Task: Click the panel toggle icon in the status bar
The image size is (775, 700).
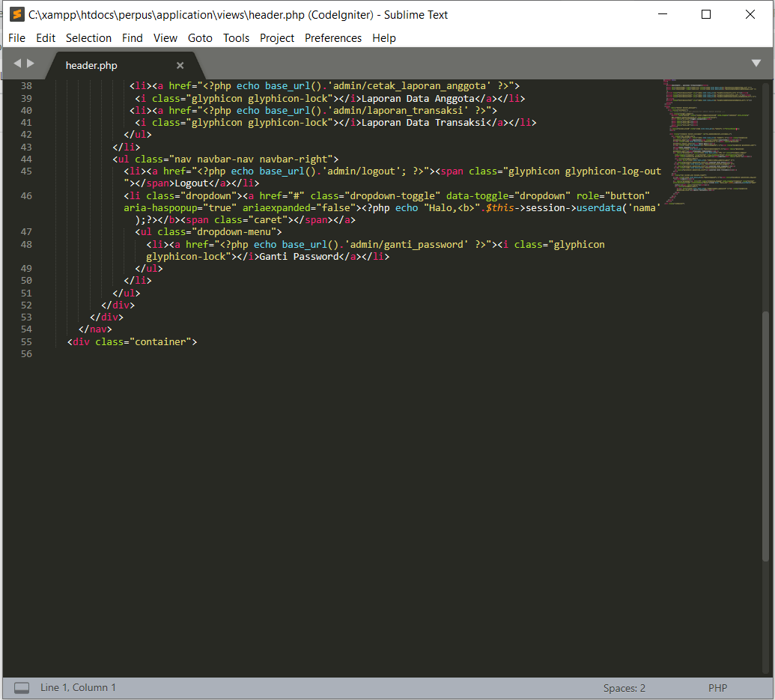Action: (x=21, y=687)
